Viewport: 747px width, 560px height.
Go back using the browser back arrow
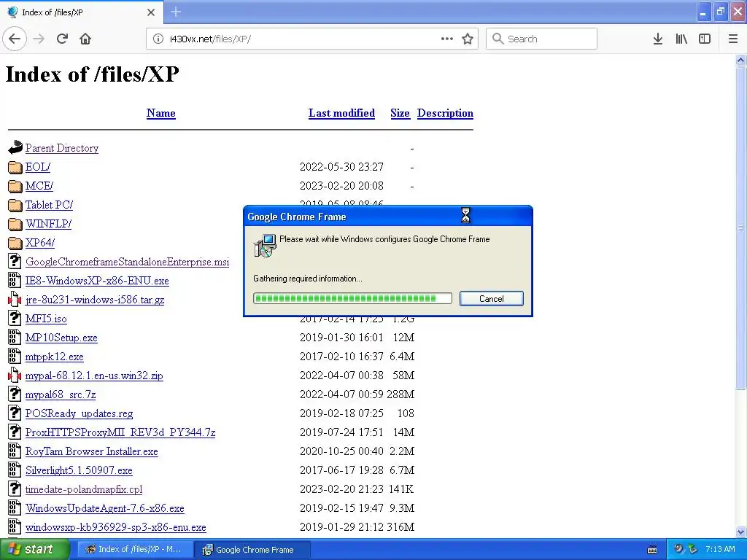pos(15,39)
